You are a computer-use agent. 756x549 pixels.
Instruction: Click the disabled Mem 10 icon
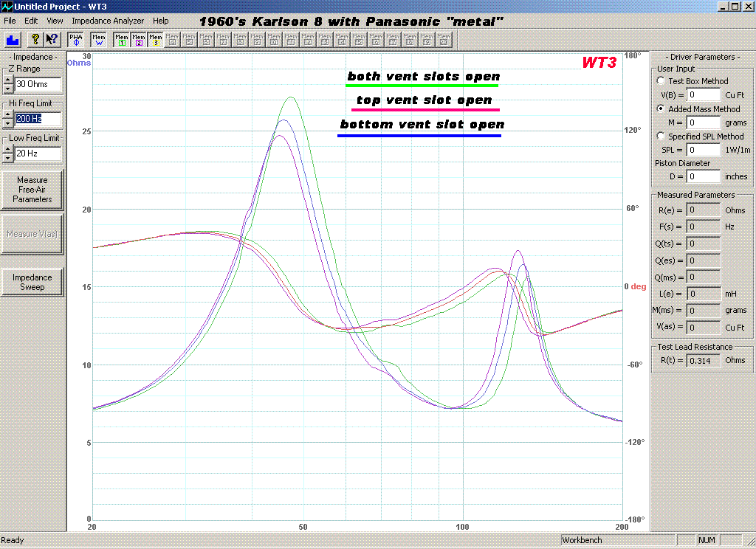point(274,40)
